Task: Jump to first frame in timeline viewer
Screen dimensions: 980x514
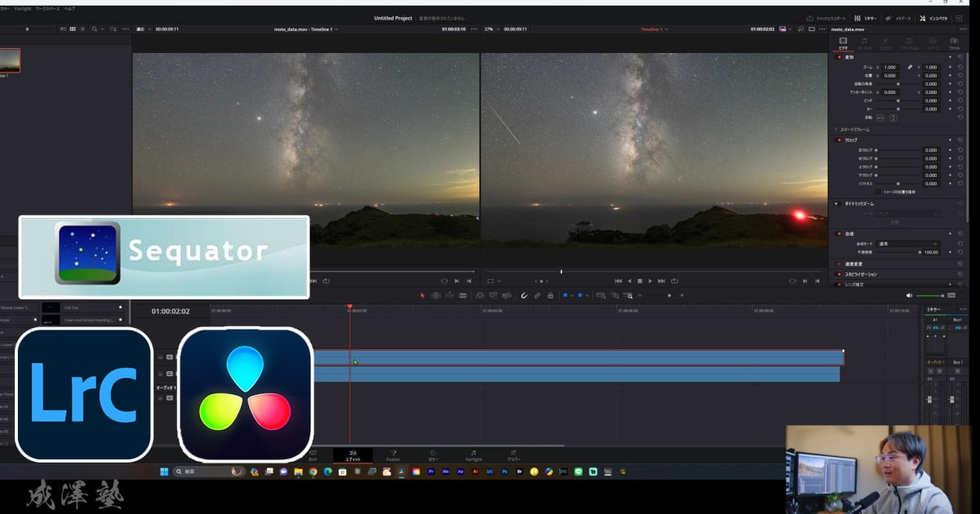Action: point(618,281)
